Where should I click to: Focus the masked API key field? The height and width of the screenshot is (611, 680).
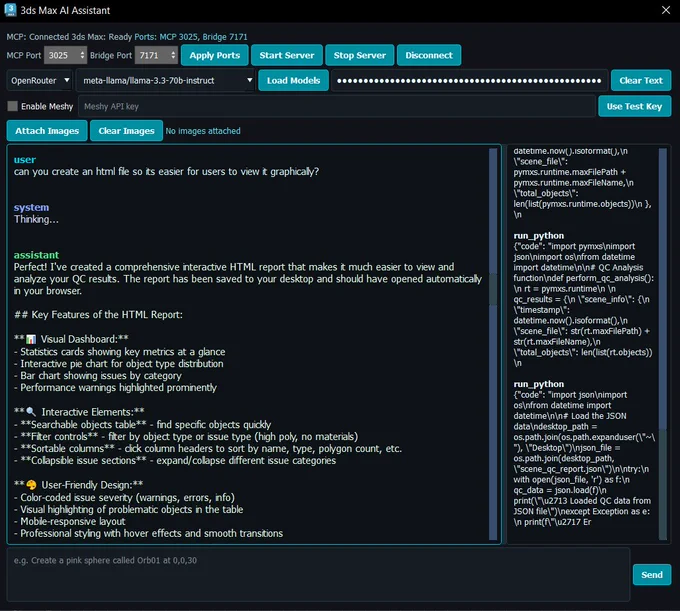[469, 81]
